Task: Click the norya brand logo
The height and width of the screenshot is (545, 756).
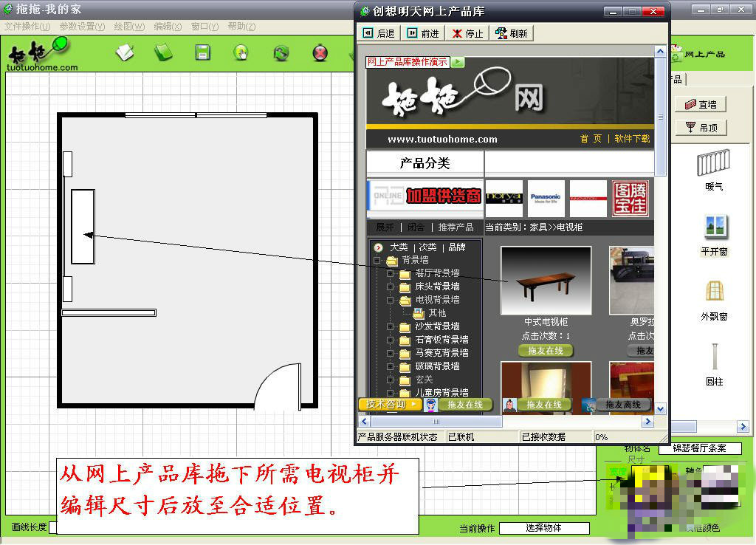Action: tap(504, 198)
